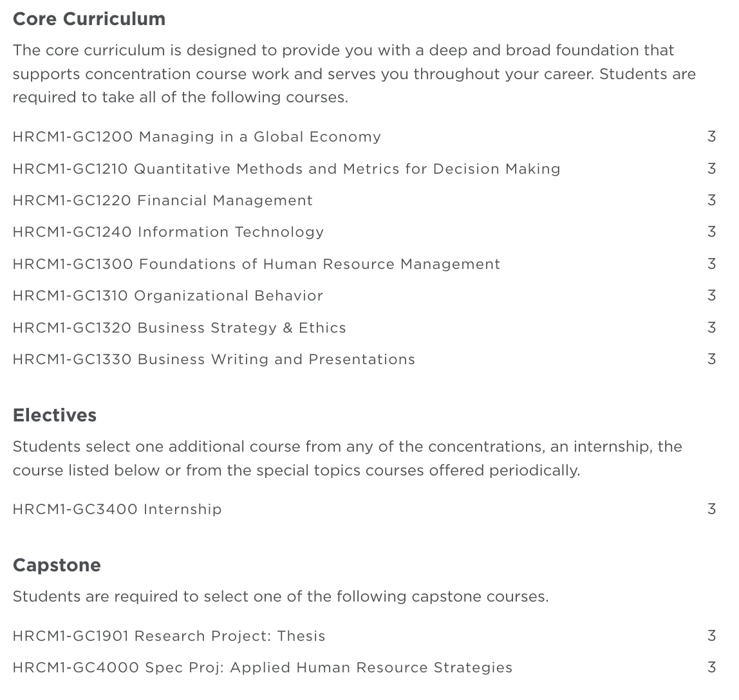Click the Capstone section heading
Screen dimensions: 739x700
[57, 566]
